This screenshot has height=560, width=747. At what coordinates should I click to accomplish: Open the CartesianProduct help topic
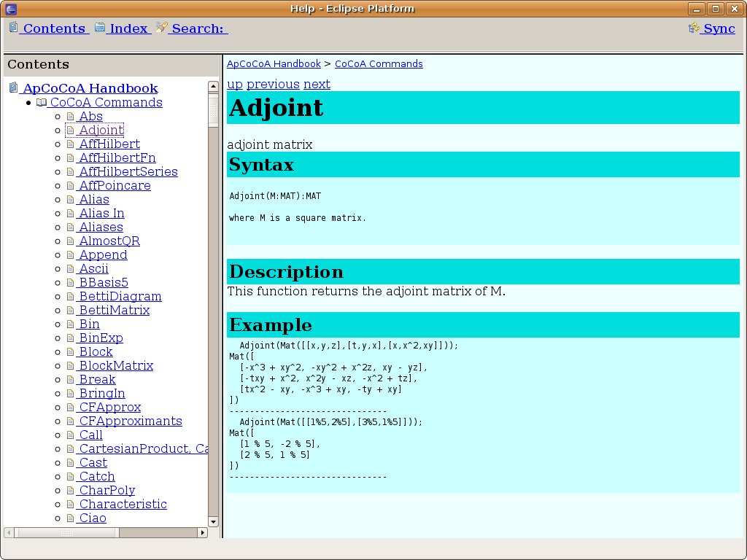(142, 448)
